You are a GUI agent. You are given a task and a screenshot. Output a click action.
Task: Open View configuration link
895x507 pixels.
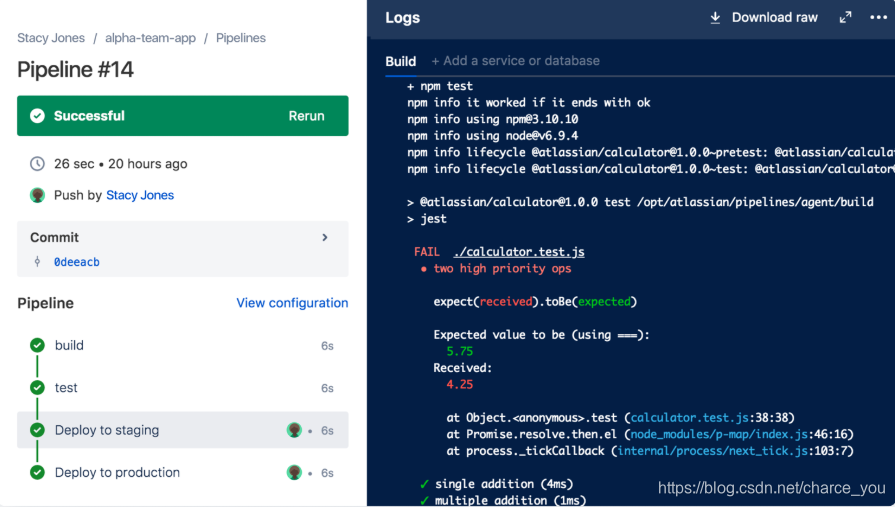point(292,303)
